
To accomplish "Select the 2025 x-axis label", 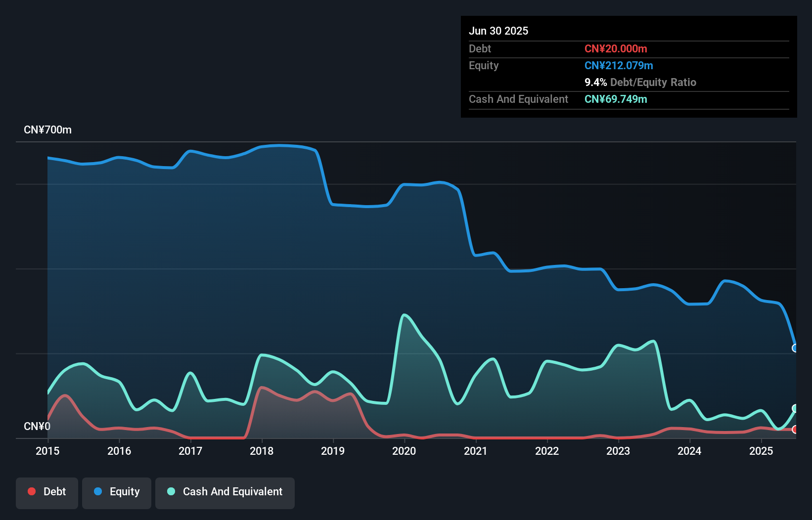I will pyautogui.click(x=761, y=451).
